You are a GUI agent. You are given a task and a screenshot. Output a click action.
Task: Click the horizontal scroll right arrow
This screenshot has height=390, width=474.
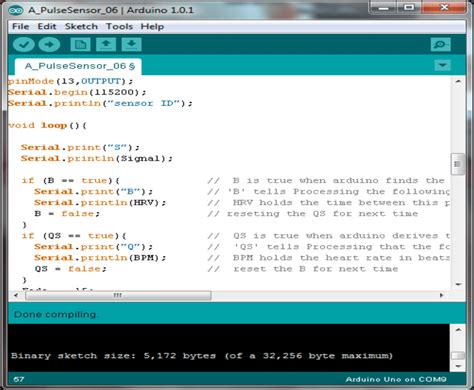442,295
